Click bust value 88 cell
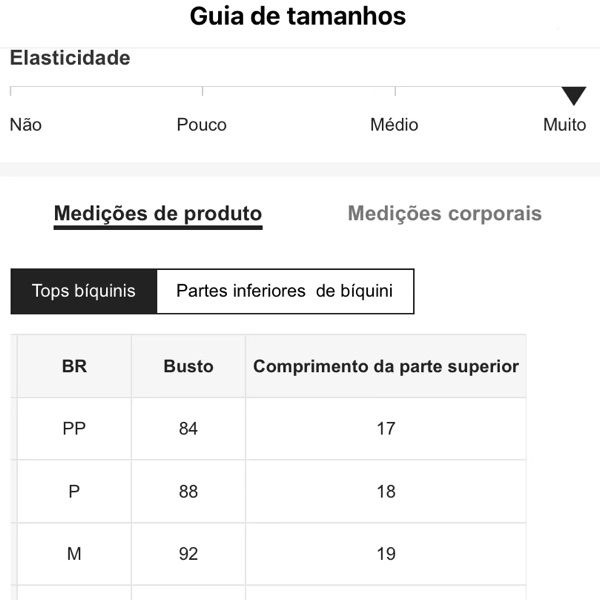The image size is (600, 600). pos(188,491)
